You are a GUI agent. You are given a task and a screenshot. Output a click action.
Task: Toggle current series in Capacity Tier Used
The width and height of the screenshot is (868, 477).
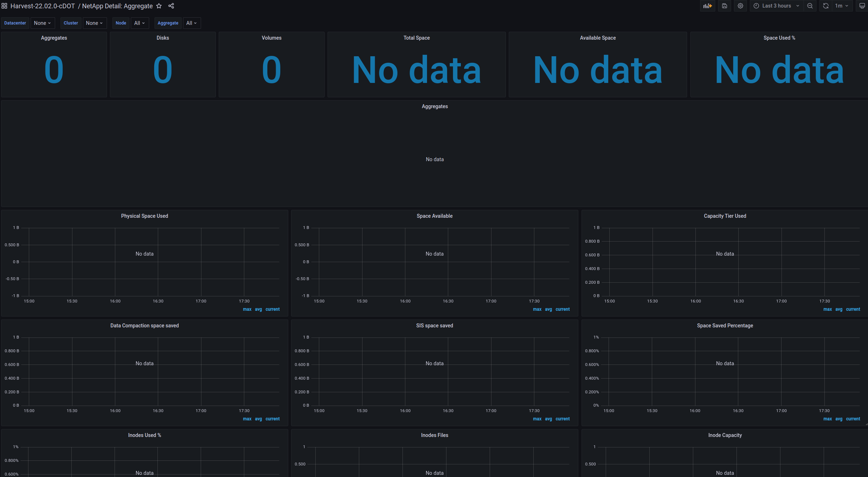853,309
